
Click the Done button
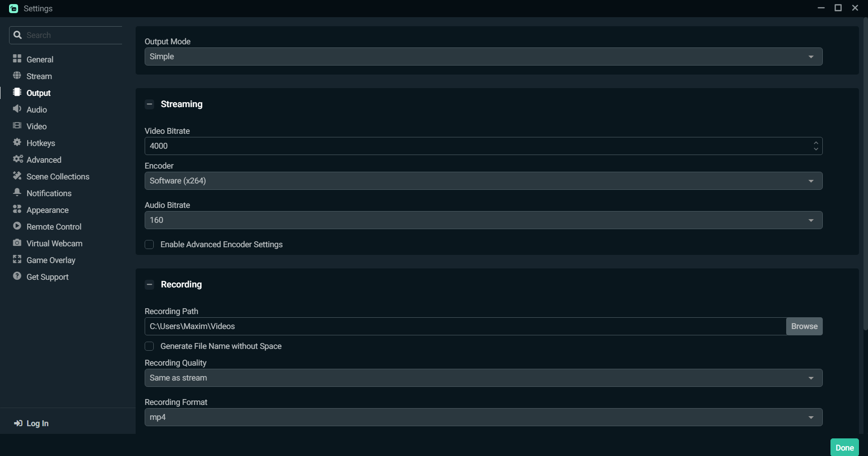[x=844, y=447]
